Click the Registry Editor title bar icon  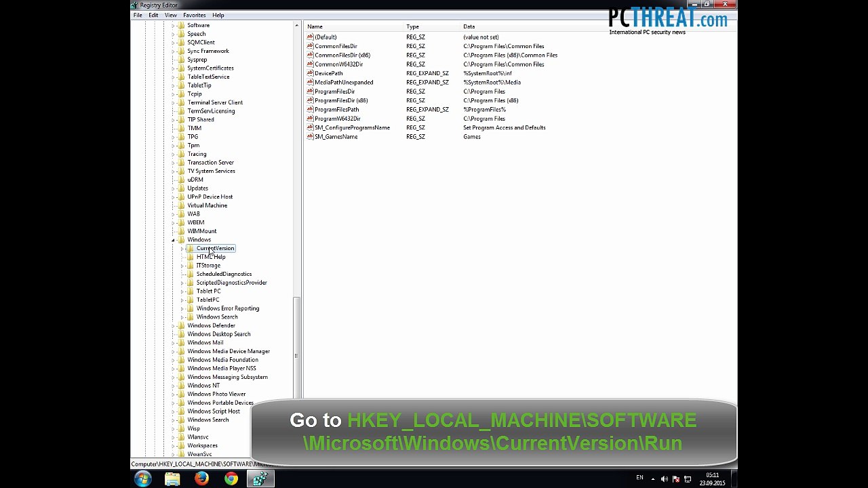[x=135, y=5]
